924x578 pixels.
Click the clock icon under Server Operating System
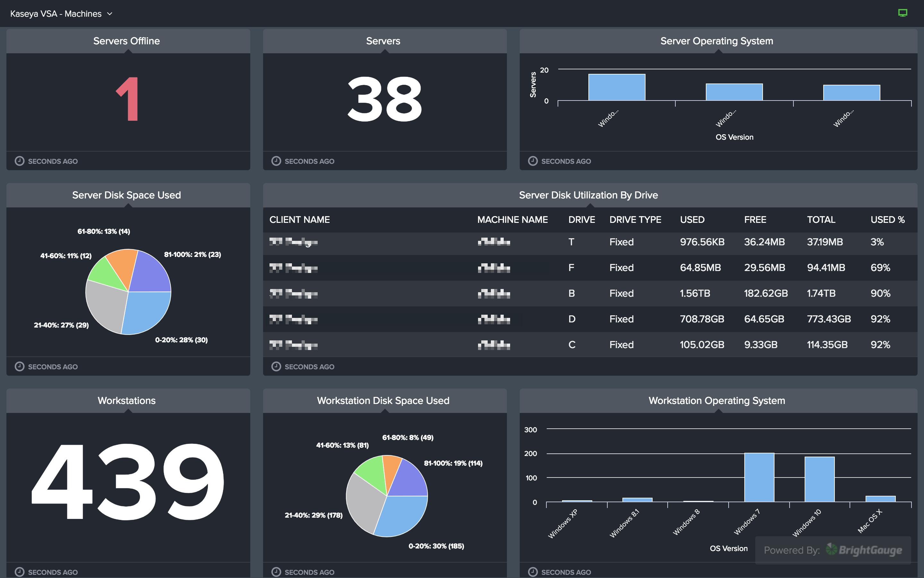[533, 161]
